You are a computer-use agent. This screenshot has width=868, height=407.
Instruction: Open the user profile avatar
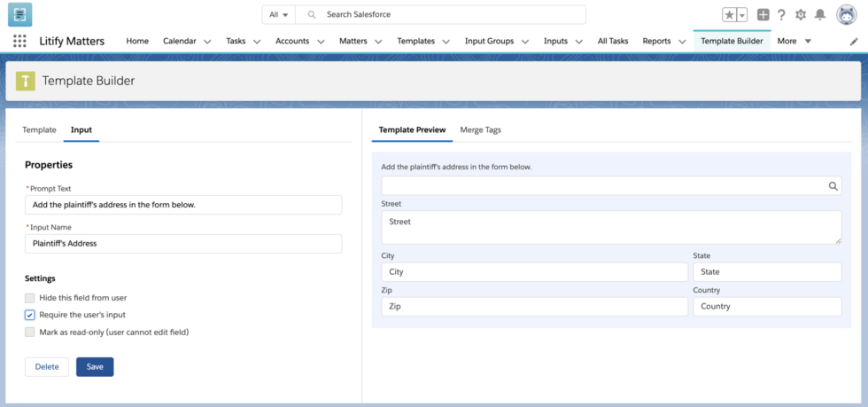pyautogui.click(x=847, y=15)
